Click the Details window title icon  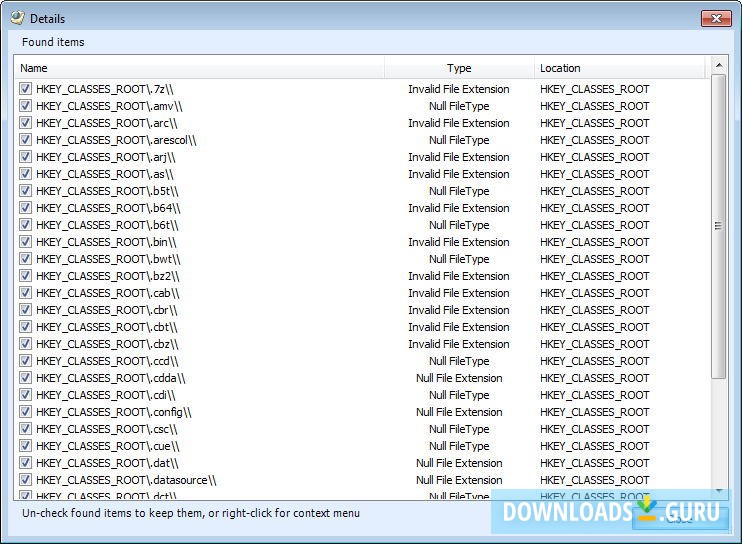tap(17, 18)
